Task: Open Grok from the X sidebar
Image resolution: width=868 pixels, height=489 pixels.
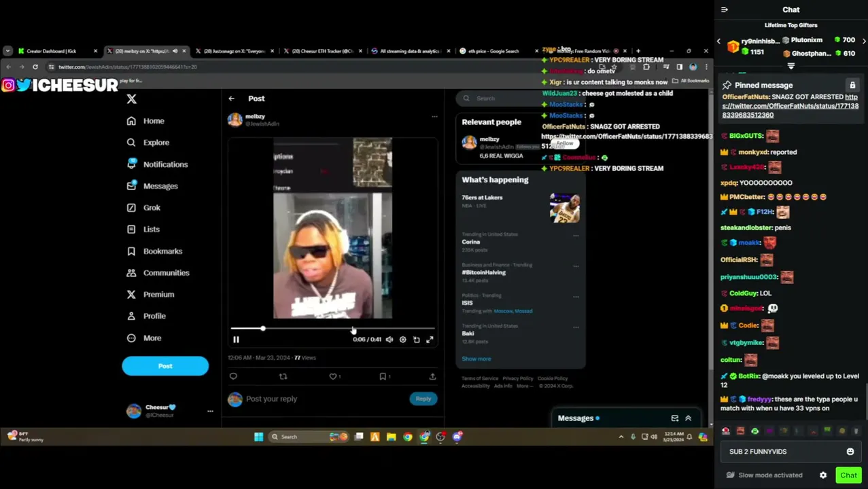Action: pos(143,208)
